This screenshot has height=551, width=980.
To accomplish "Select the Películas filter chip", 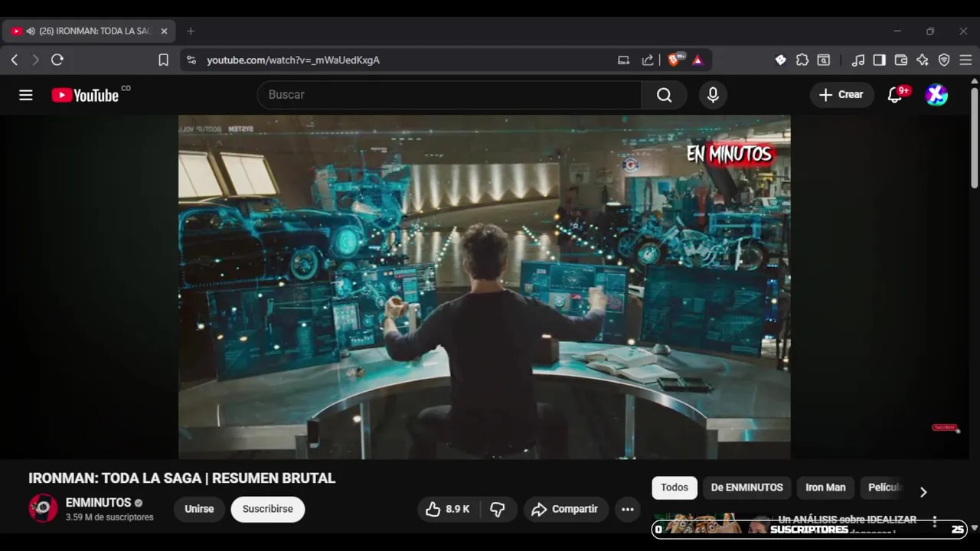I will point(884,487).
